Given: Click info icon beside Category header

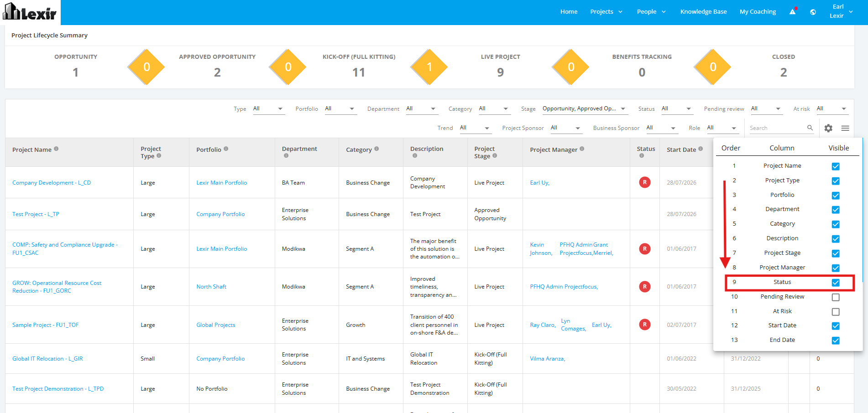Looking at the screenshot, I should tap(376, 149).
